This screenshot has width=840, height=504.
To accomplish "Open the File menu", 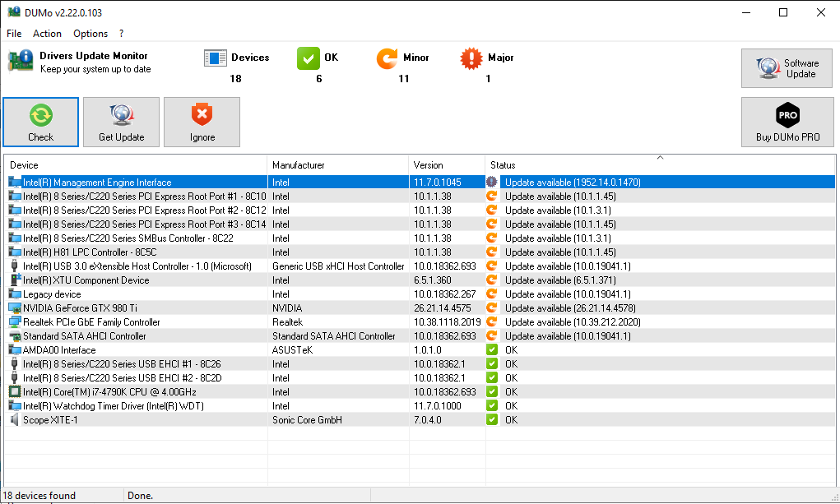I will 14,34.
